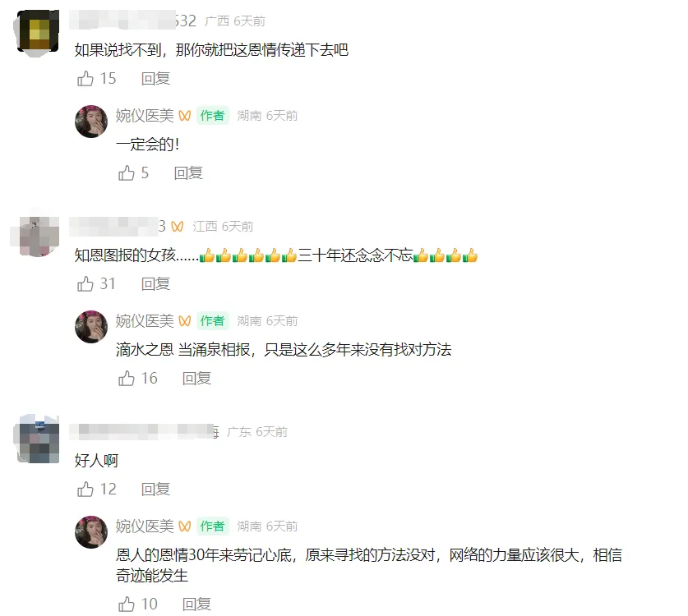Reply to author's '滴水之恩' comment

[196, 378]
